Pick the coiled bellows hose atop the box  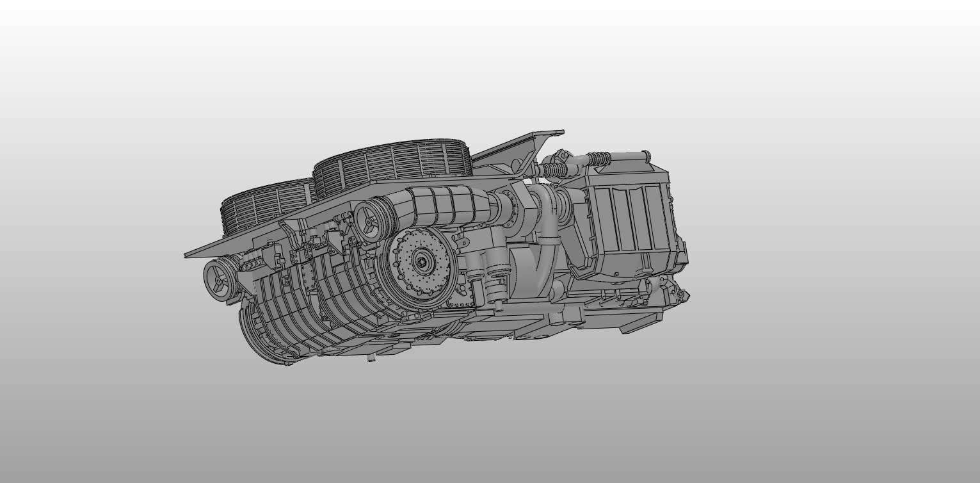click(x=598, y=160)
